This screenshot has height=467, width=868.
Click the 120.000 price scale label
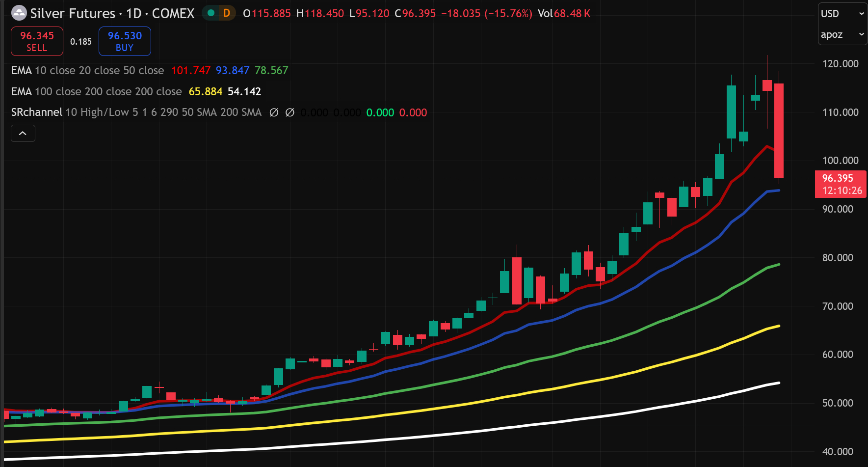click(840, 64)
